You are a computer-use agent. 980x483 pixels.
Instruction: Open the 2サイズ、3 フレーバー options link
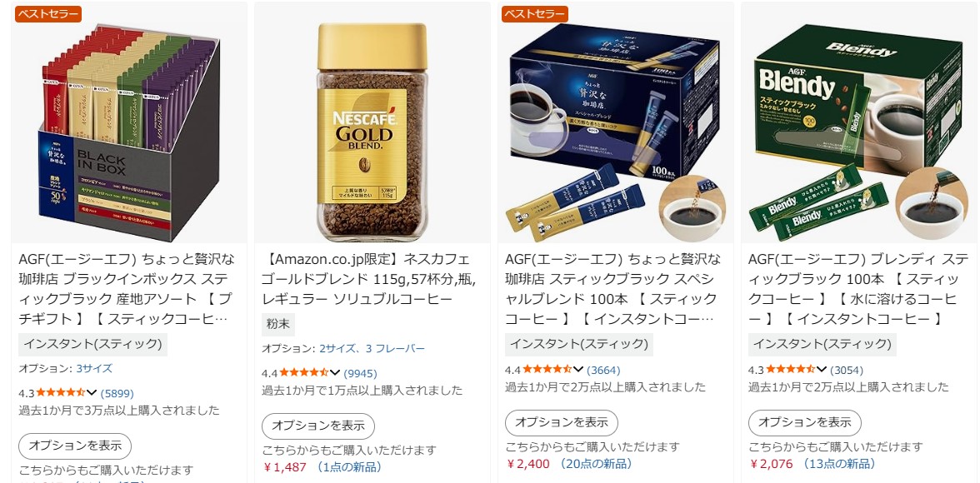(x=372, y=349)
